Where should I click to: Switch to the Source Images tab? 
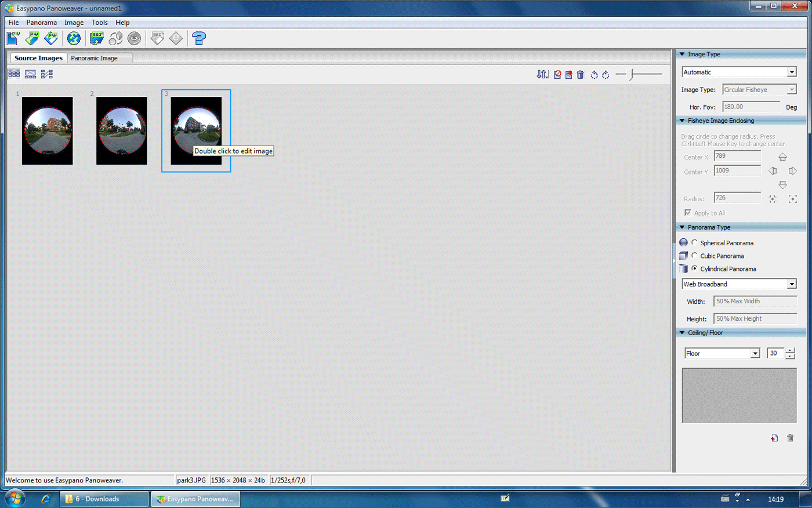click(x=38, y=58)
